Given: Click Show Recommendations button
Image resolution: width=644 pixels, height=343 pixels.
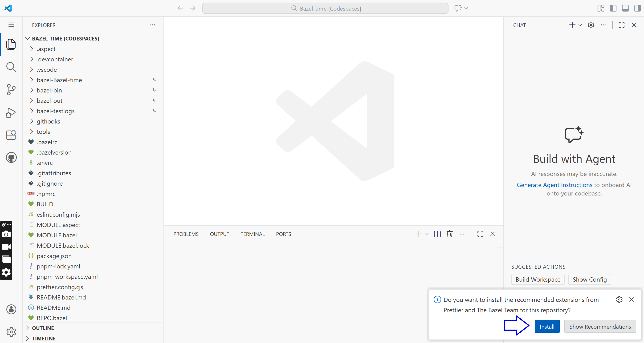Looking at the screenshot, I should [x=600, y=326].
